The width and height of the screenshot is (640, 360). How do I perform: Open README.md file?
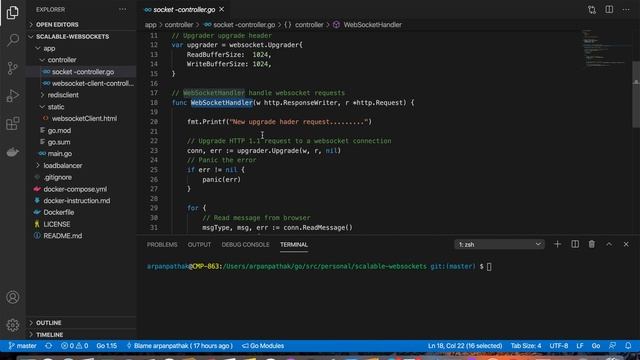point(81,236)
